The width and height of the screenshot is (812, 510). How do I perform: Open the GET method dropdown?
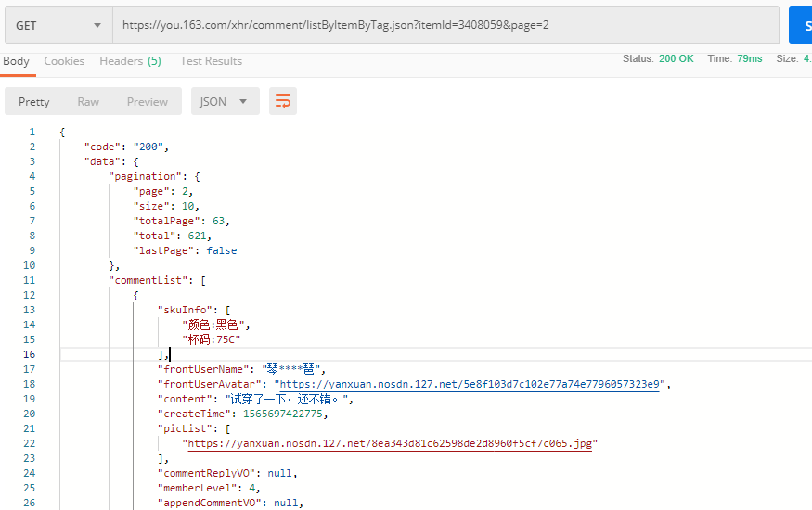click(58, 25)
